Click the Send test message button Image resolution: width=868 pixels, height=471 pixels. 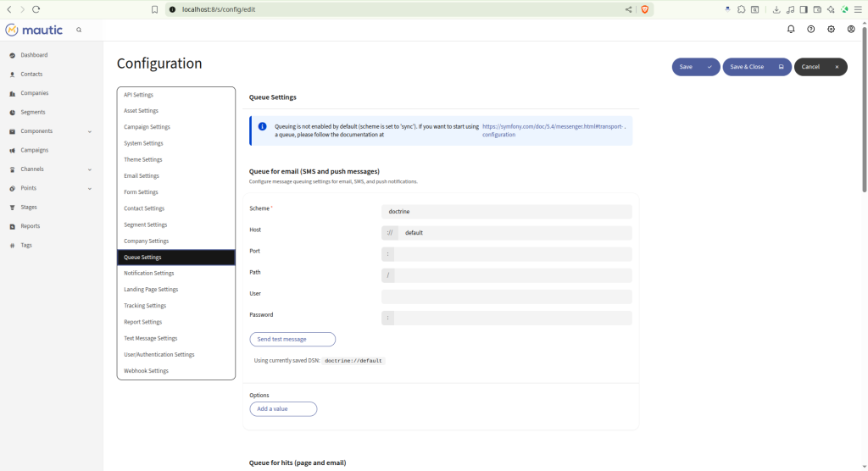click(x=292, y=339)
